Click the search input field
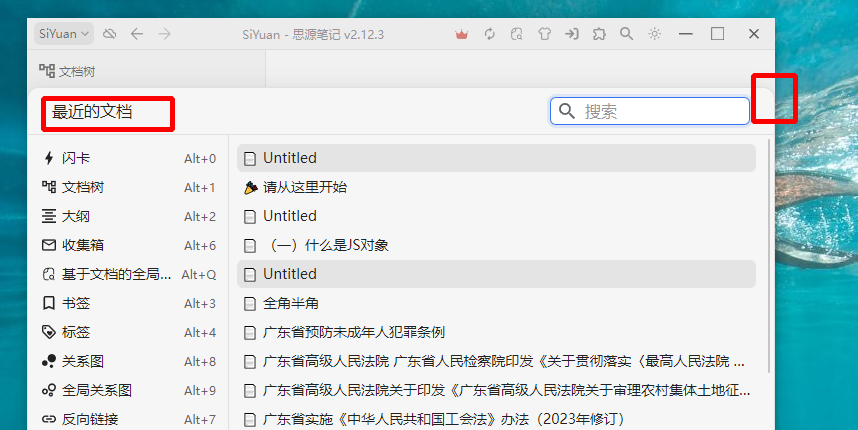 660,111
